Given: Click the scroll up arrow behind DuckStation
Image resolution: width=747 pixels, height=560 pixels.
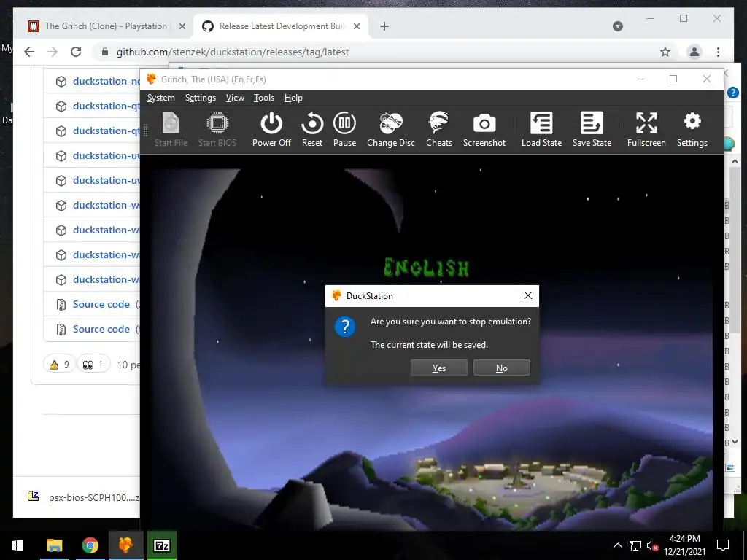Looking at the screenshot, I should click(x=735, y=161).
